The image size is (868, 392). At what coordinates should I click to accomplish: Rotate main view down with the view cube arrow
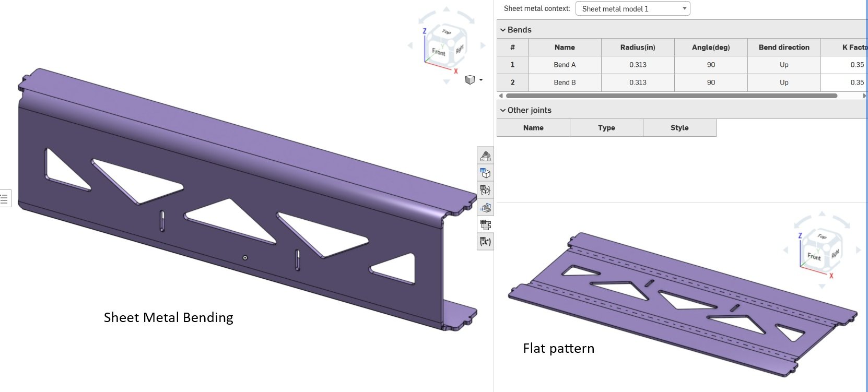(x=446, y=82)
